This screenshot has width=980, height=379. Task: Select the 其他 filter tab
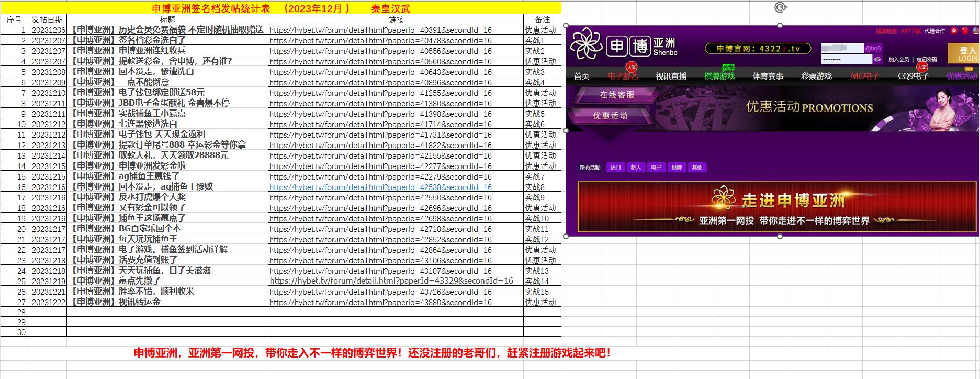697,168
